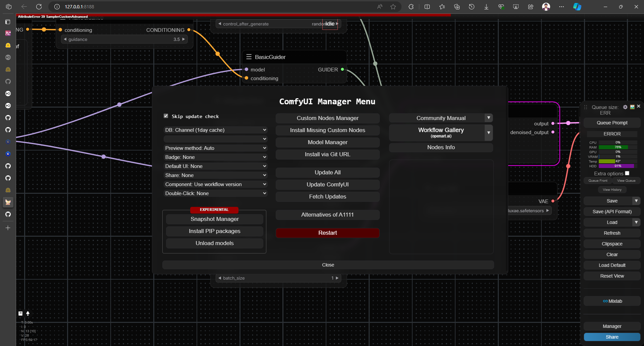Screen dimensions: 644x346
Task: Open the Badge: None dropdown
Action: pyautogui.click(x=216, y=157)
